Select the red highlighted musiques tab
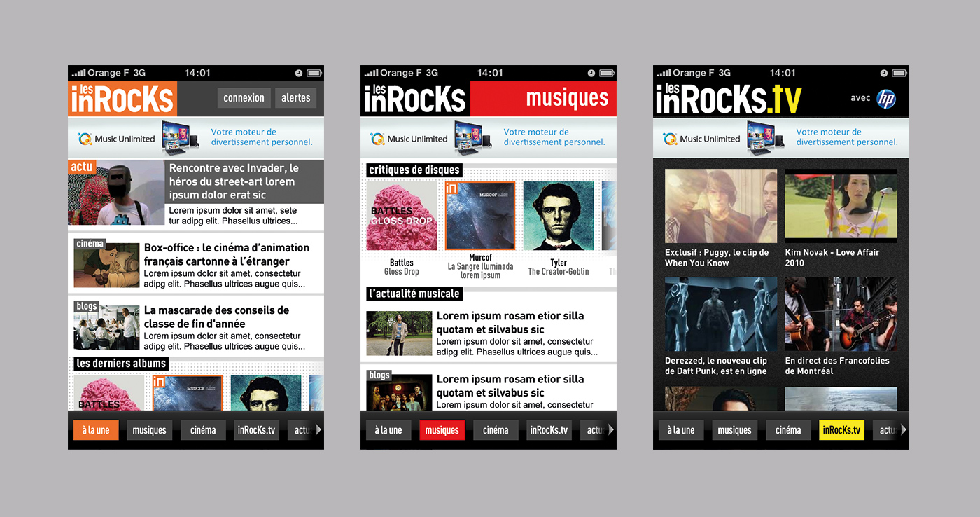Viewport: 980px width, 517px height. tap(442, 430)
